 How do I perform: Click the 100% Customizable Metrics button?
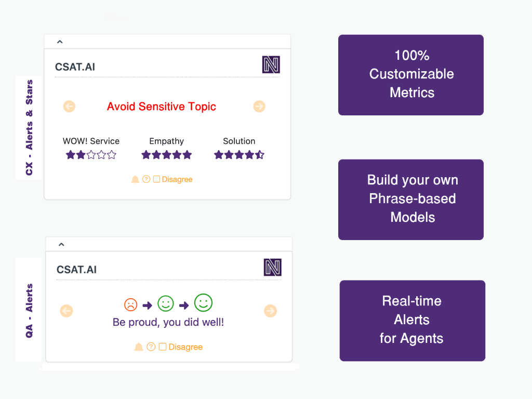(411, 75)
